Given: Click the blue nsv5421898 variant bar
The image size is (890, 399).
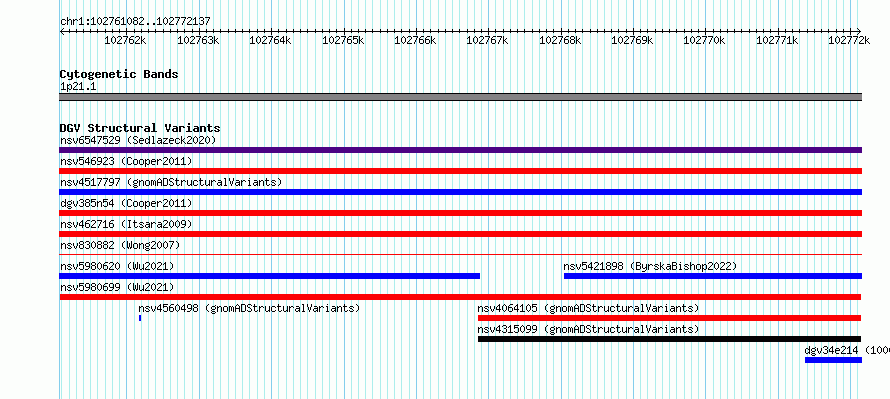Looking at the screenshot, I should pos(713,276).
